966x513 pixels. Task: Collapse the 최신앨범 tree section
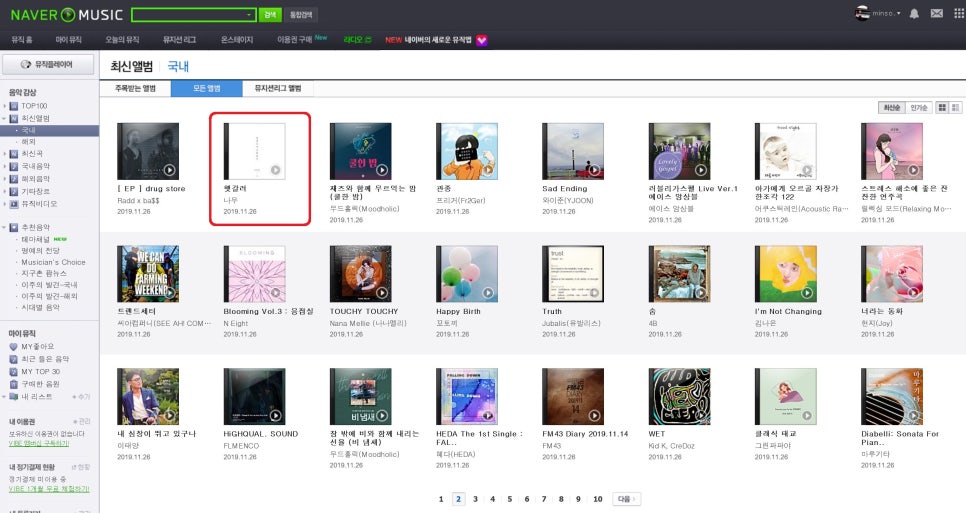coord(4,118)
